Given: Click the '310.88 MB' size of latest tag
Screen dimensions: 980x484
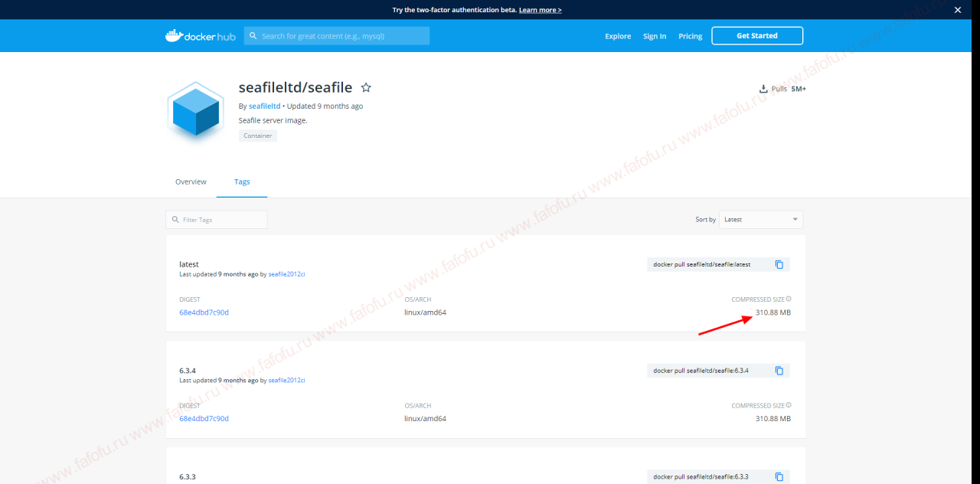Looking at the screenshot, I should click(773, 312).
